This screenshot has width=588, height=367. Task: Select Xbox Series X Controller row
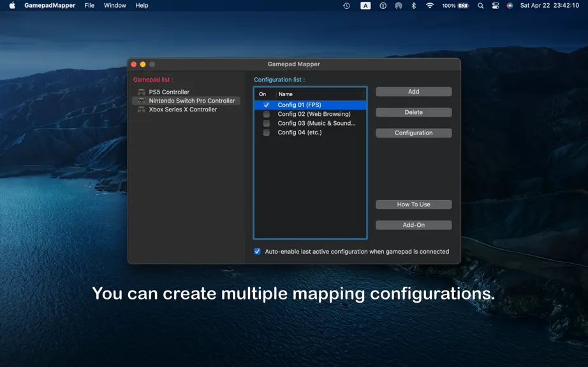tap(186, 110)
